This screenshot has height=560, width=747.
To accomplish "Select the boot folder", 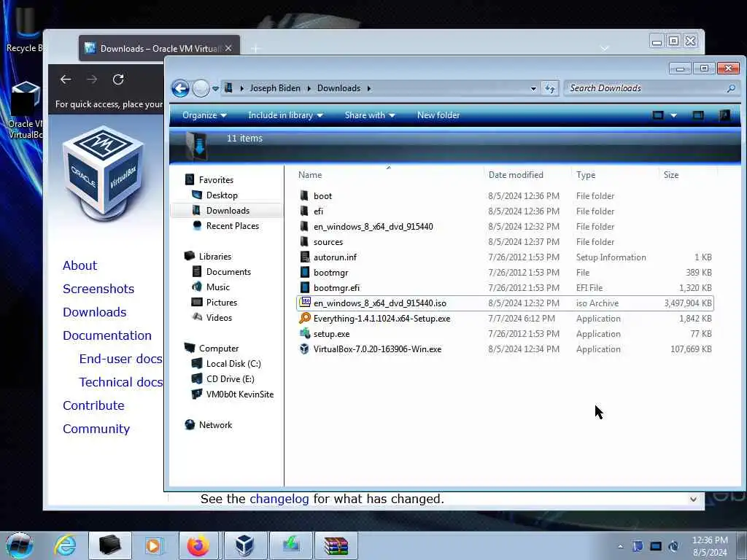I will pyautogui.click(x=505, y=195).
